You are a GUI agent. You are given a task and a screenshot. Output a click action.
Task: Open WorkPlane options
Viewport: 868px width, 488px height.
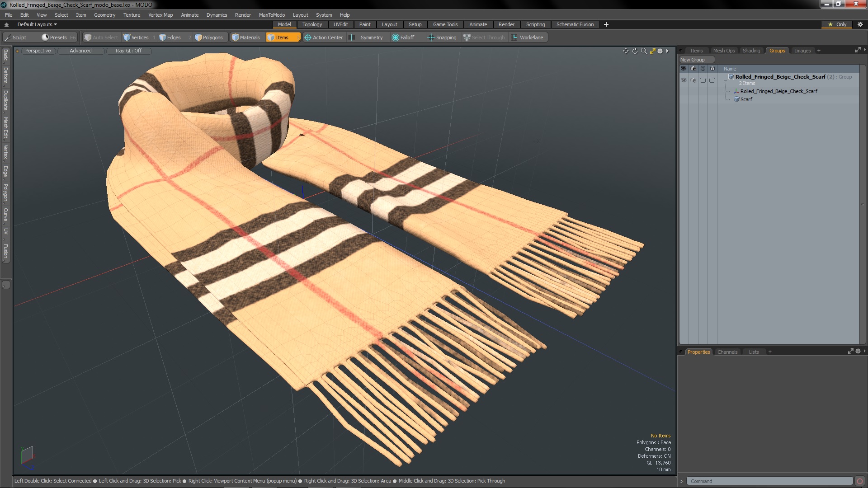pos(527,38)
